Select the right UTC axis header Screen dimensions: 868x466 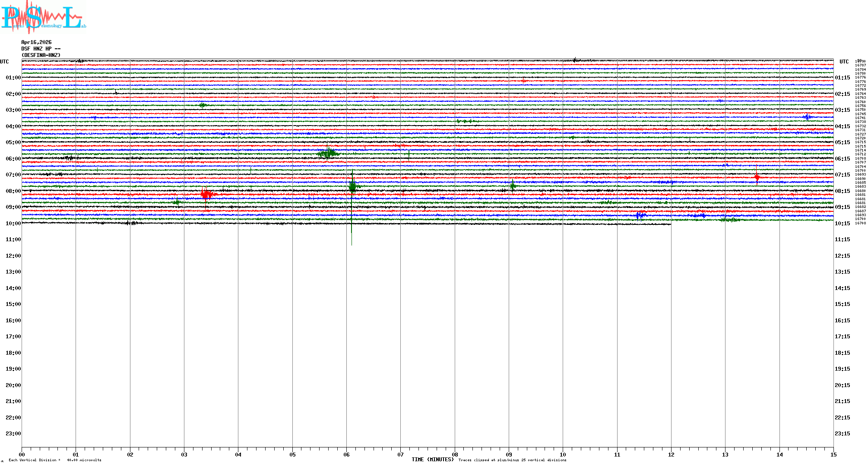844,62
